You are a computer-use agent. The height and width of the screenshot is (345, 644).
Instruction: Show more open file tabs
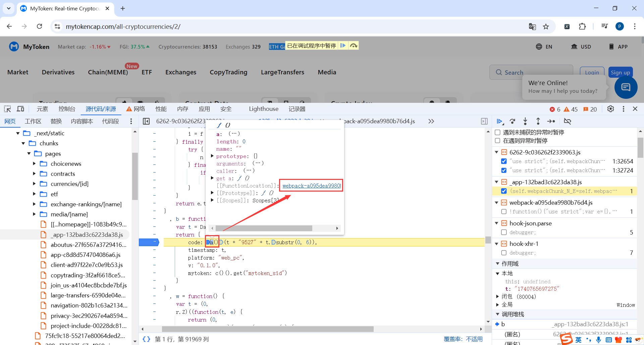tap(431, 121)
